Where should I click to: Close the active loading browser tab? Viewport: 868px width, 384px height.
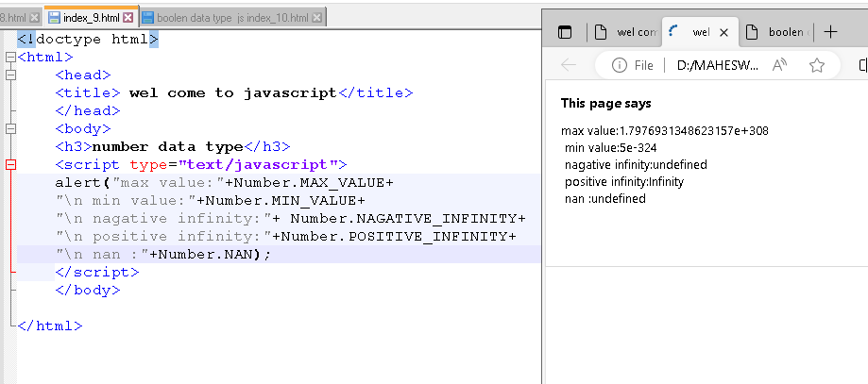723,32
